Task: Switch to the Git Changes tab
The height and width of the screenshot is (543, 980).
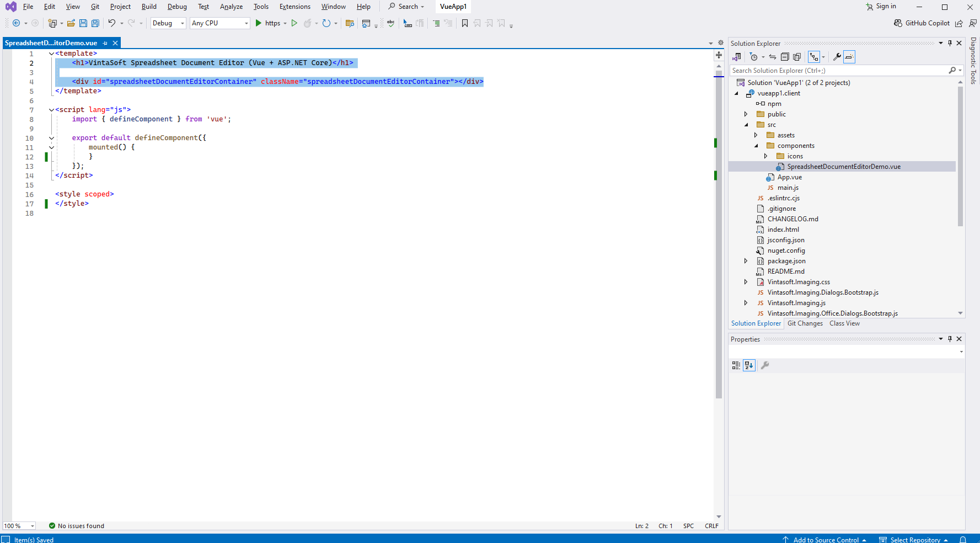Action: pos(805,323)
